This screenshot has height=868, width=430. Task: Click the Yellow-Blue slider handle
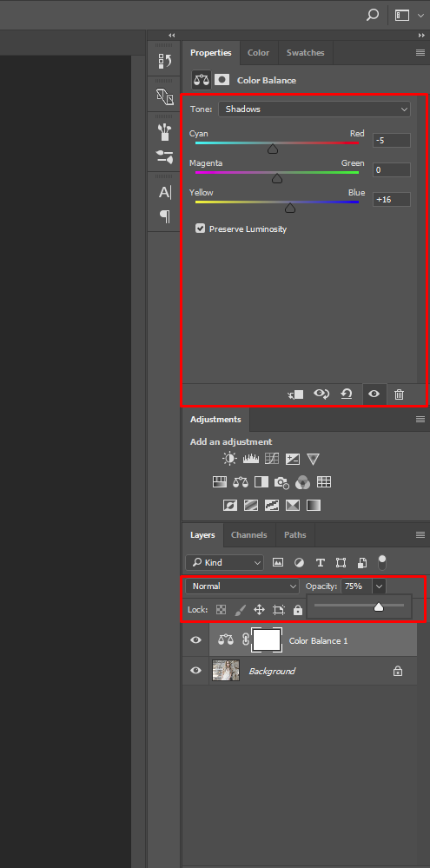[290, 209]
